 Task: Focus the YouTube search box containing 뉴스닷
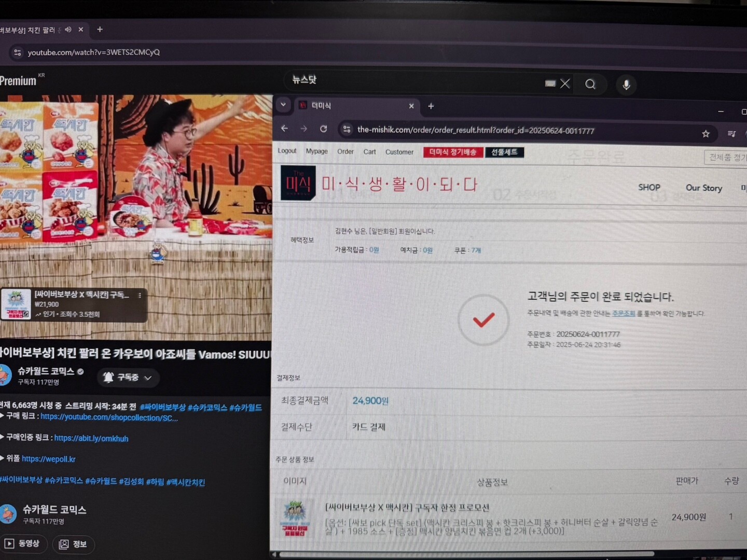point(415,81)
